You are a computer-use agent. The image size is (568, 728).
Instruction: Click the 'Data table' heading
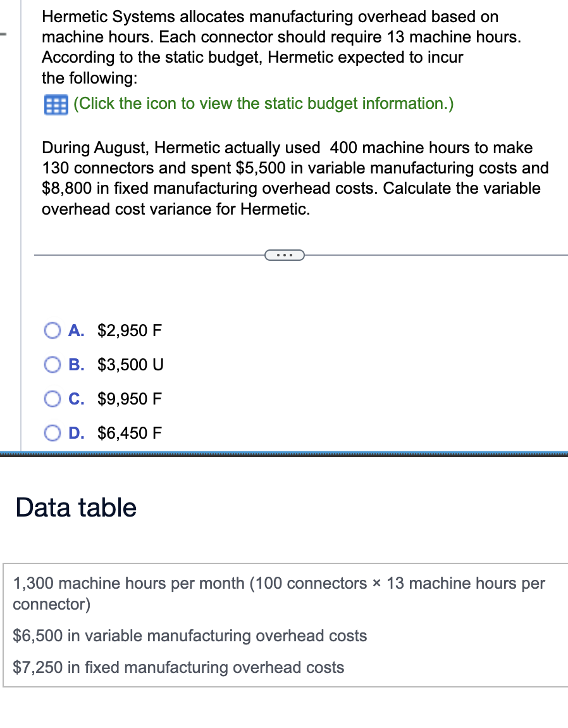(x=76, y=508)
